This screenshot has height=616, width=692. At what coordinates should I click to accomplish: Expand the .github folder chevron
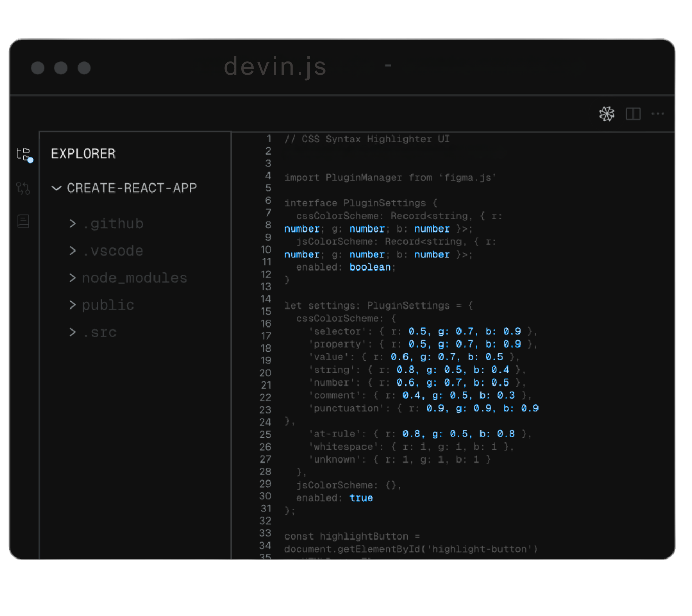pos(73,223)
